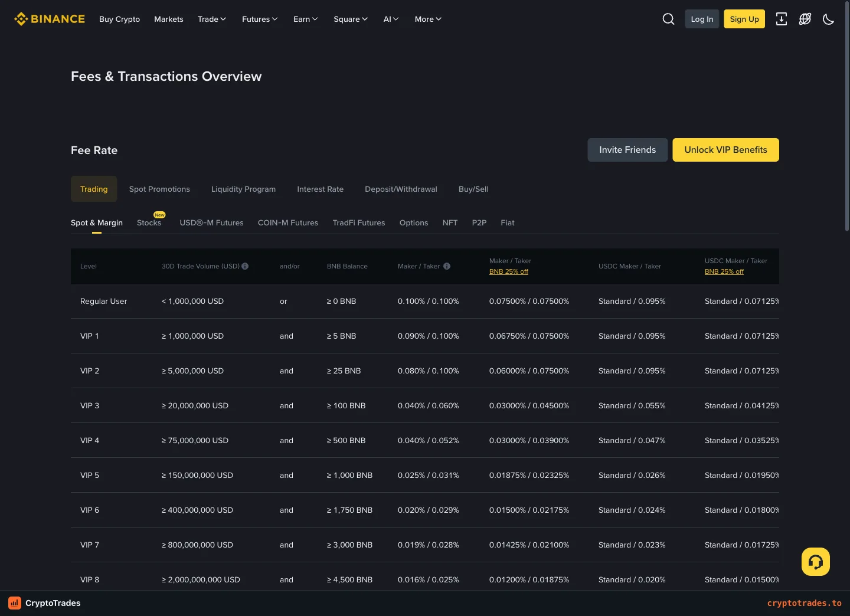This screenshot has width=850, height=616.
Task: Click the VIP 3 level cell
Action: [90, 405]
